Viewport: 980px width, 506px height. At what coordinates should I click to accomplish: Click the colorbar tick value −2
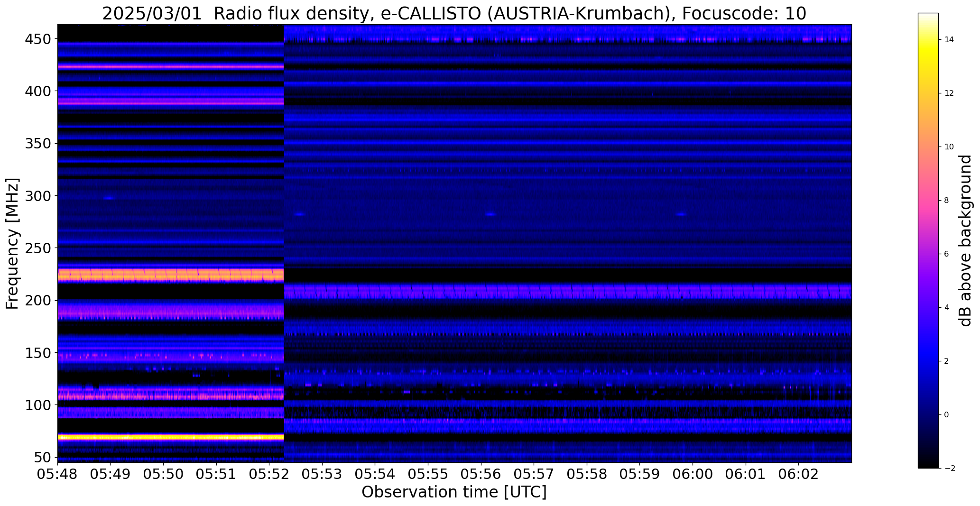pyautogui.click(x=949, y=469)
